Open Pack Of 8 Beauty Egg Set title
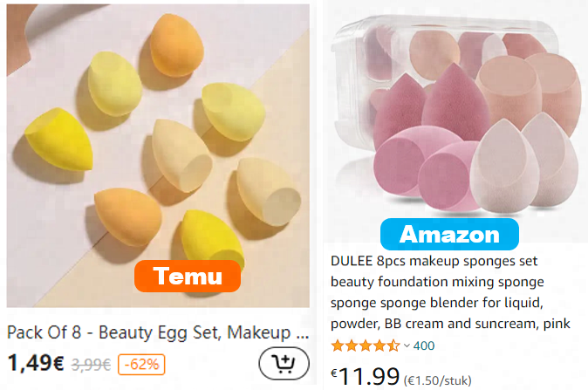Screen dimensions: 588x390 (x=158, y=332)
